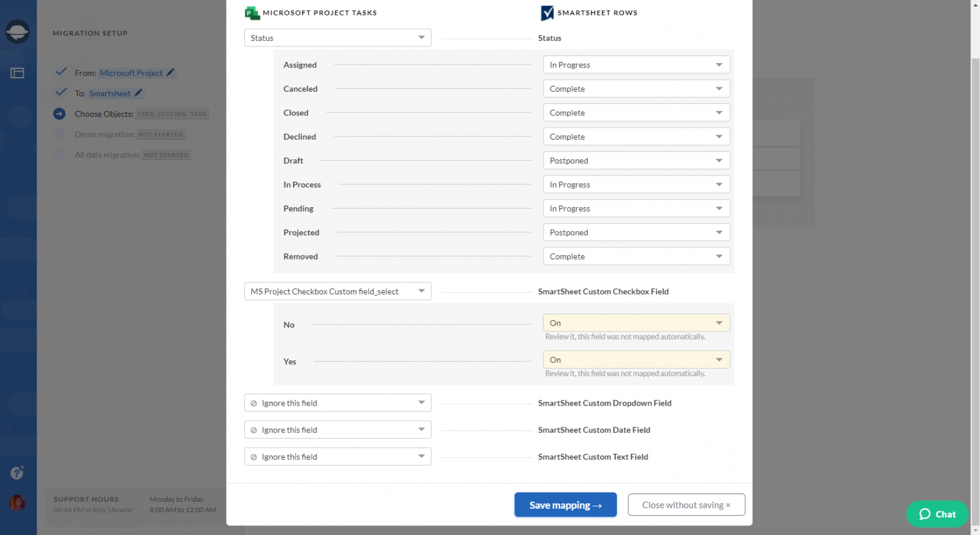Viewport: 980px width, 535px height.
Task: Open the Chat support widget
Action: click(x=937, y=515)
